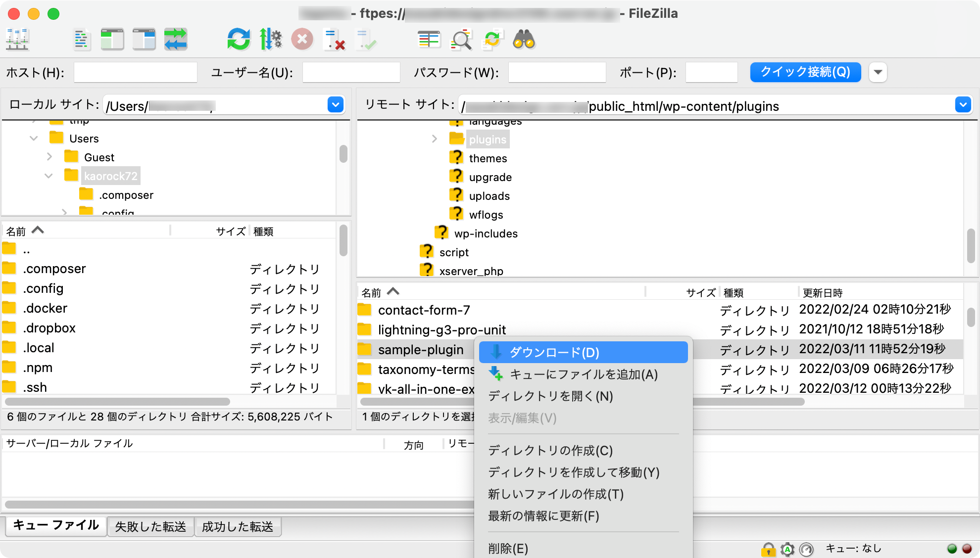The height and width of the screenshot is (558, 980).
Task: Click the contact-form-7 folder icon
Action: tap(364, 310)
